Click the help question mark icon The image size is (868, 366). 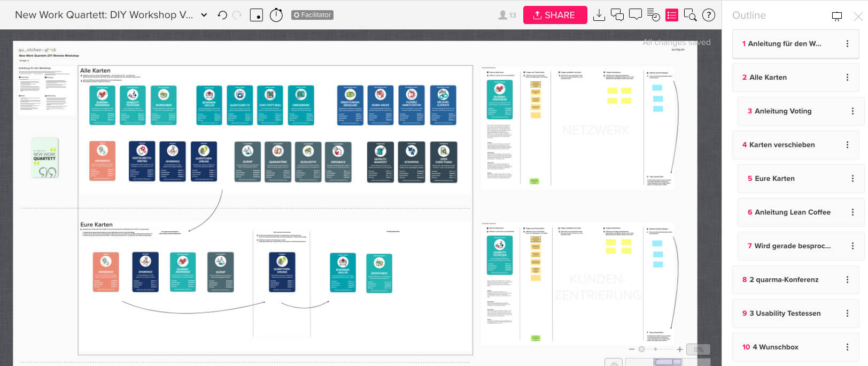point(709,15)
